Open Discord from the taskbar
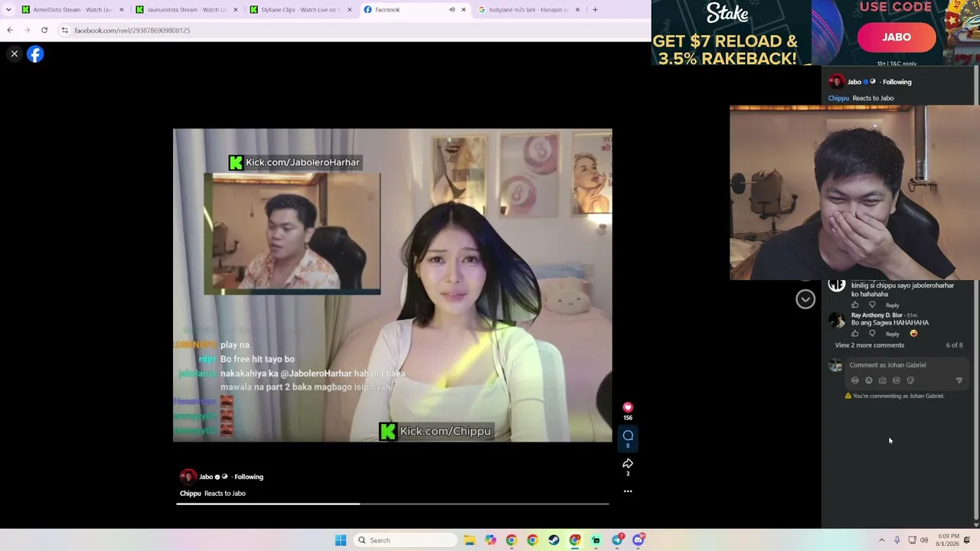980x551 pixels. tap(639, 540)
